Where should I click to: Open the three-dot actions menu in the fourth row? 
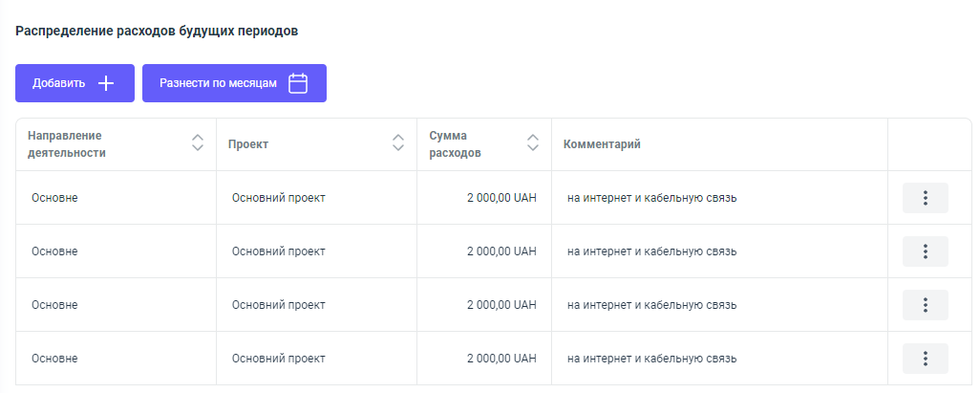(925, 359)
